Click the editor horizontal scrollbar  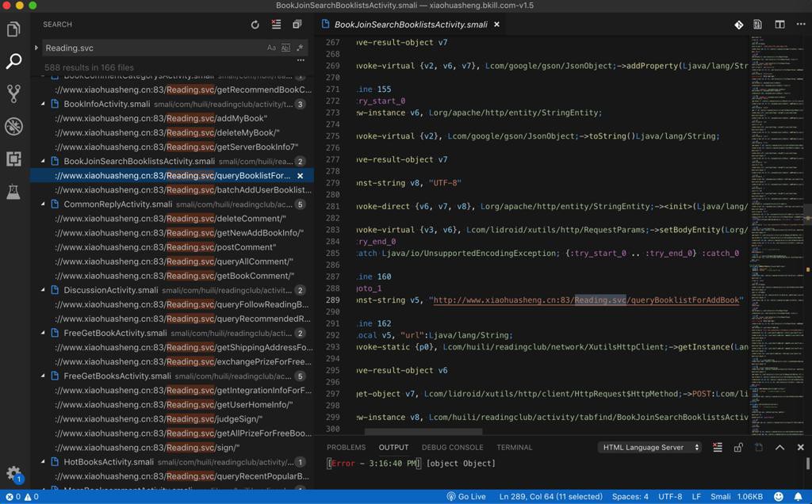tap(423, 432)
